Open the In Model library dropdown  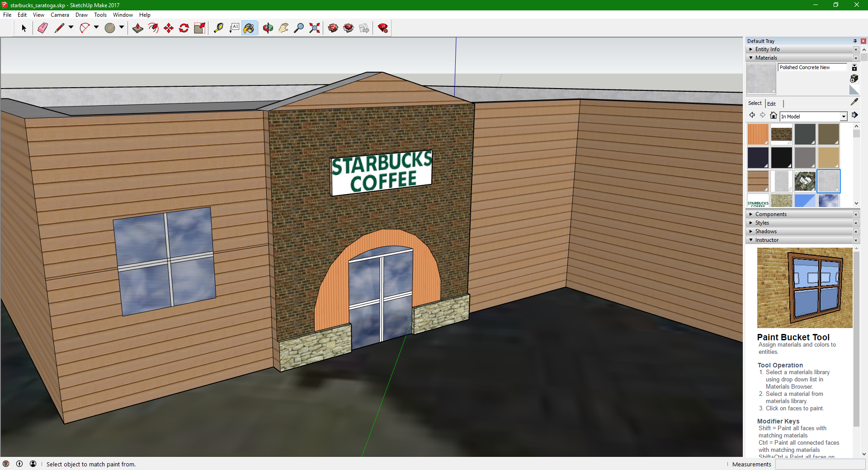coord(844,117)
